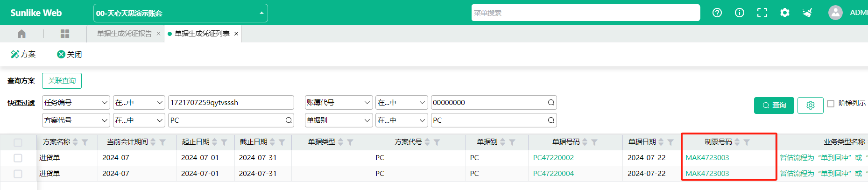
Task: Sort arrows on 制票号码 column
Action: 737,142
